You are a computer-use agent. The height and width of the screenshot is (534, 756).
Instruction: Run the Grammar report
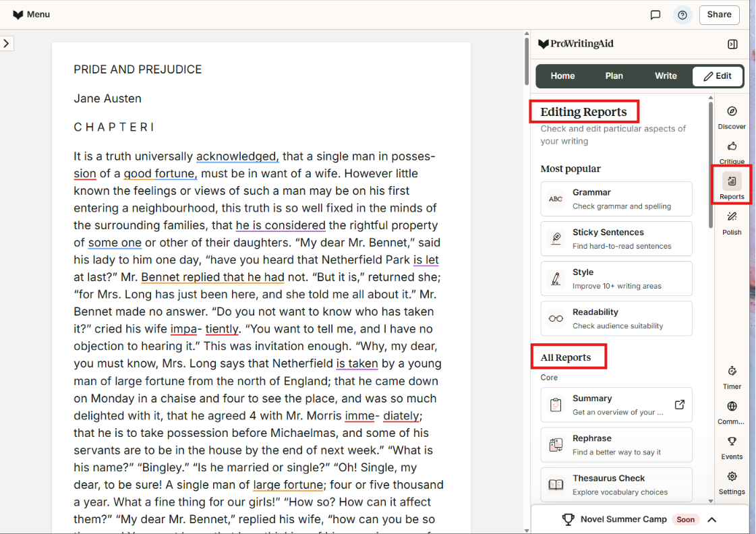coord(616,199)
